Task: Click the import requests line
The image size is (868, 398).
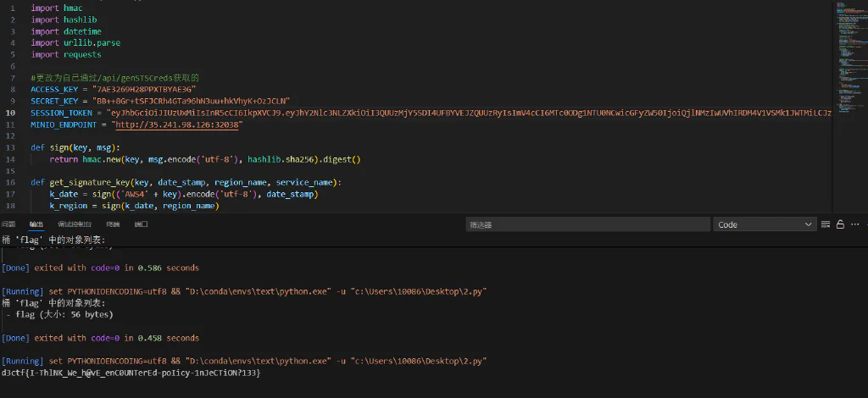Action: (x=66, y=54)
